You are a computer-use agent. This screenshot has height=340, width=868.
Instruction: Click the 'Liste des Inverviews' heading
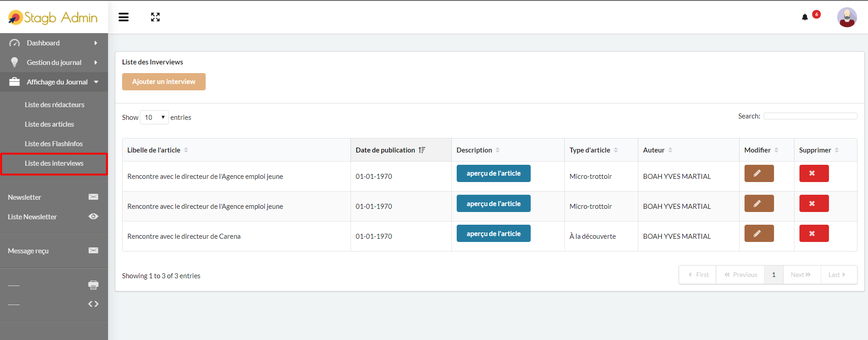(x=153, y=62)
